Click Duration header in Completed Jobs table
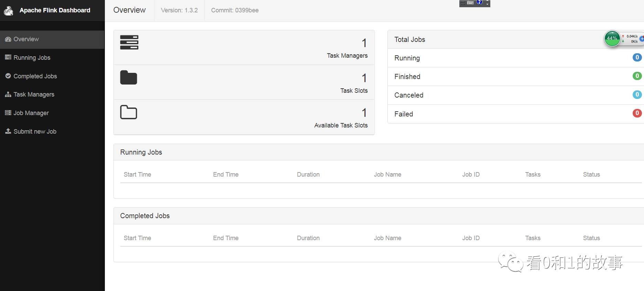Screen dimensions: 644x291 (x=308, y=238)
